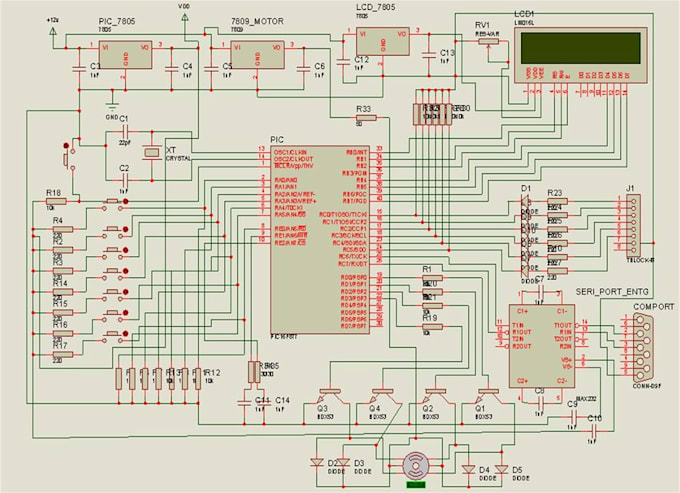680x493 pixels.
Task: Click the +12v power terminal
Action: 53,31
